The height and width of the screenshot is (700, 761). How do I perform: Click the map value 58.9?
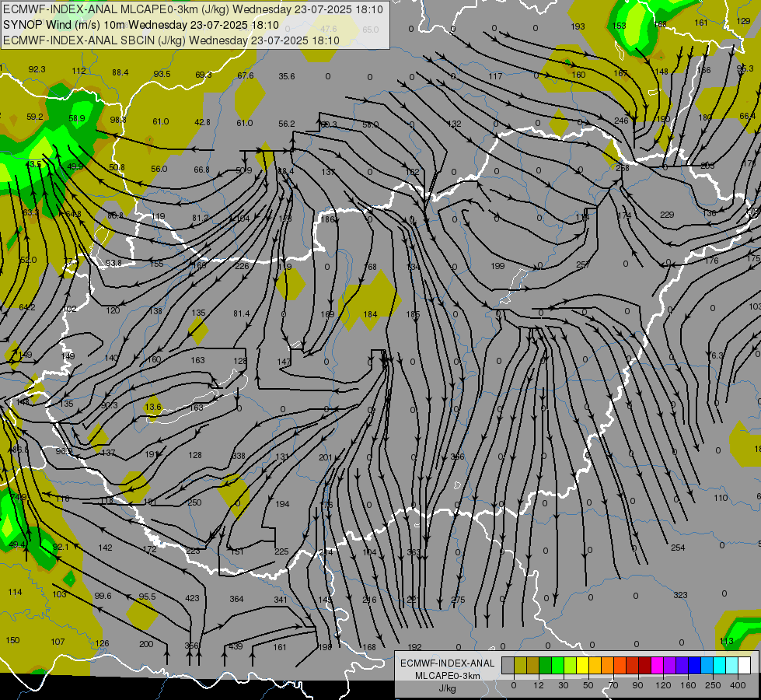coord(77,118)
